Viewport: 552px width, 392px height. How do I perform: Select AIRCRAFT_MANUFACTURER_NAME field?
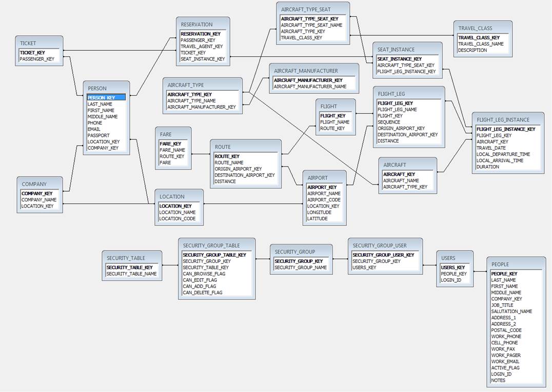[x=310, y=87]
